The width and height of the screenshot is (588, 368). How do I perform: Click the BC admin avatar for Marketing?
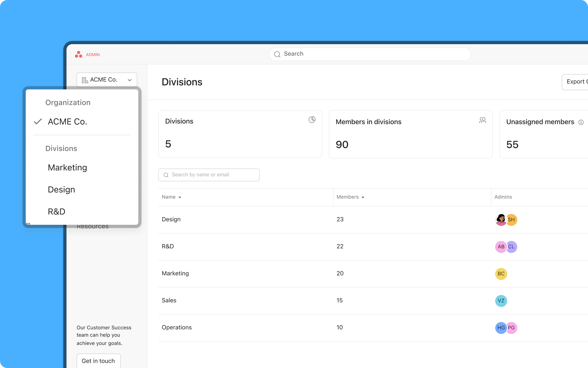click(x=501, y=274)
